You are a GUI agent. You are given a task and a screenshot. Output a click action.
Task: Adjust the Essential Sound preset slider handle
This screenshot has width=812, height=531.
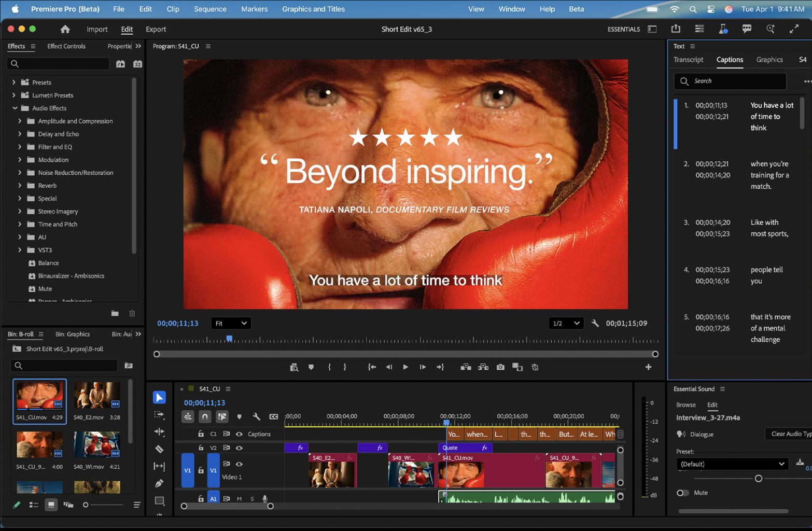(x=758, y=478)
